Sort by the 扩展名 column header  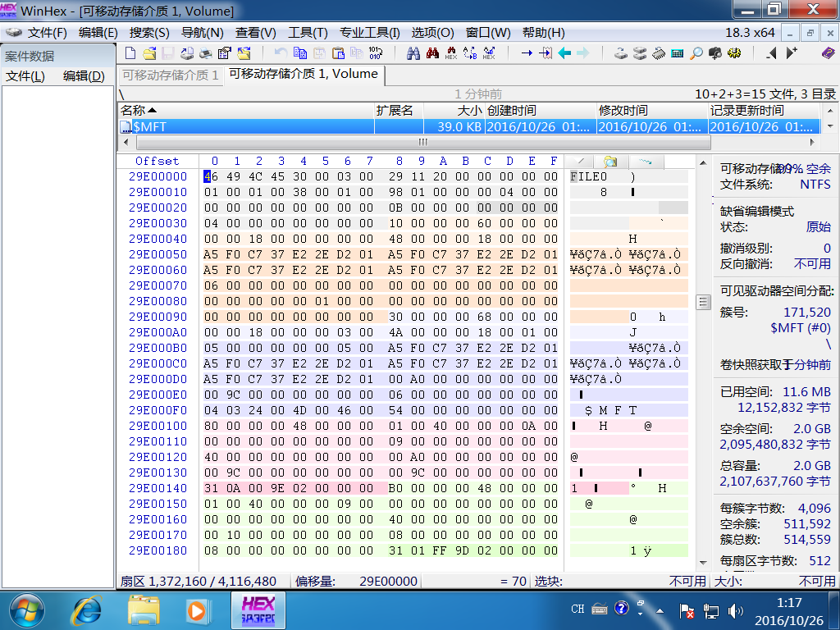tap(399, 111)
